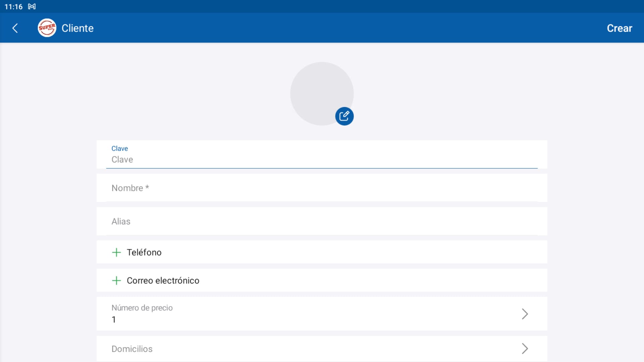
Task: Open the Número de precio selector
Action: coord(142,308)
